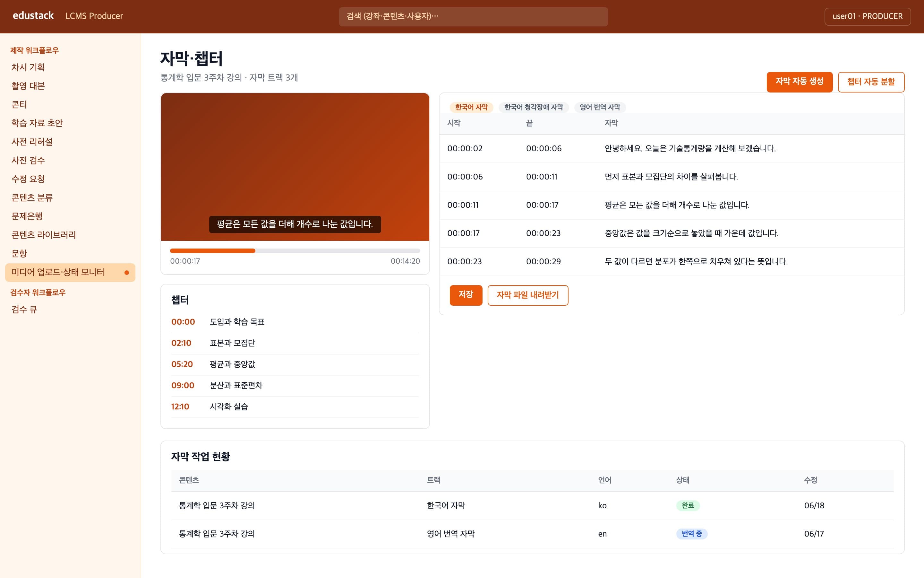This screenshot has height=578, width=924.
Task: Open the 영어 번역 자막 row in status table
Action: tap(532, 534)
